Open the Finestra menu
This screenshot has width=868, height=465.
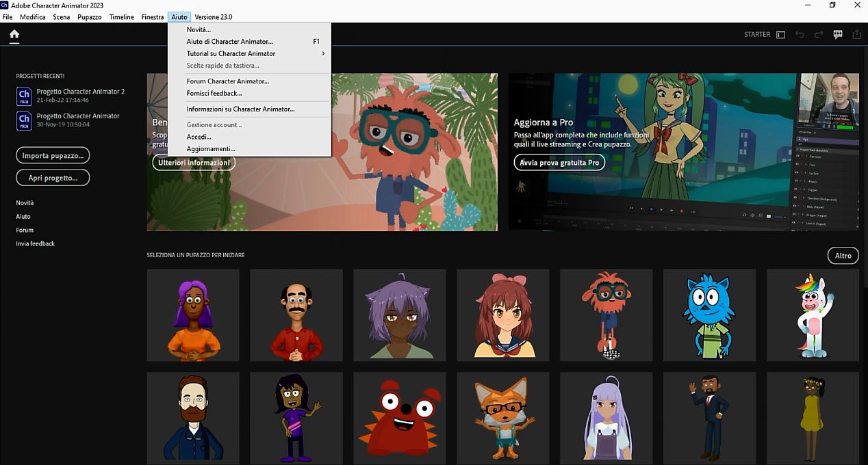click(153, 17)
